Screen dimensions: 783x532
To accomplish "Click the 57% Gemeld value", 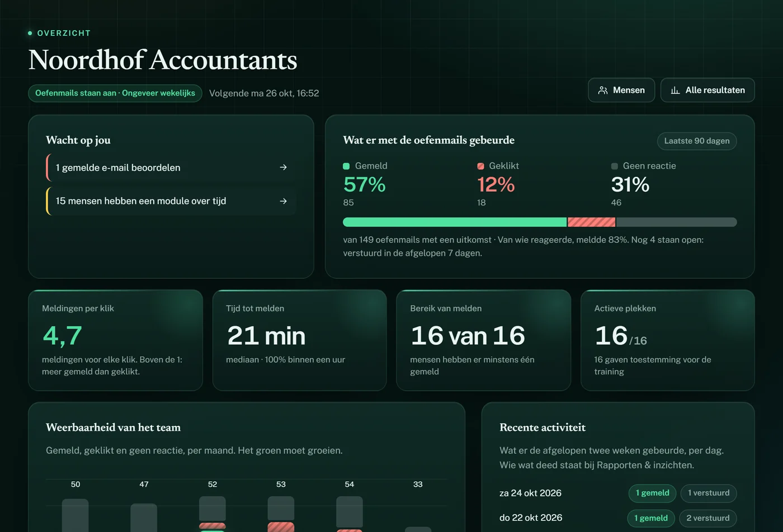I will pos(365,184).
